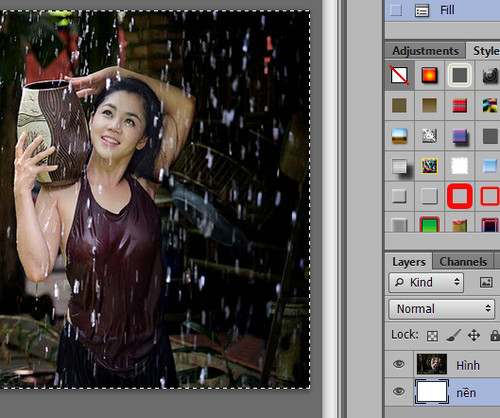Viewport: 500px width, 418px height.
Task: Select the white nền layer thumbnail
Action: [x=432, y=392]
